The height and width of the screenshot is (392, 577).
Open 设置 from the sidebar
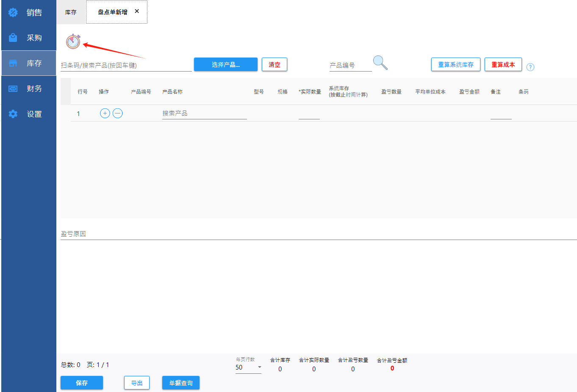pyautogui.click(x=29, y=114)
